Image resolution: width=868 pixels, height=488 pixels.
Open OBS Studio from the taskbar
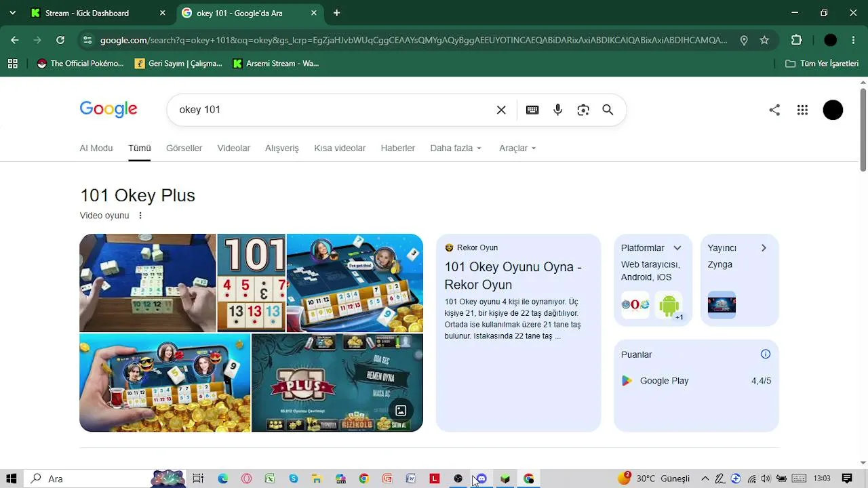[458, 479]
